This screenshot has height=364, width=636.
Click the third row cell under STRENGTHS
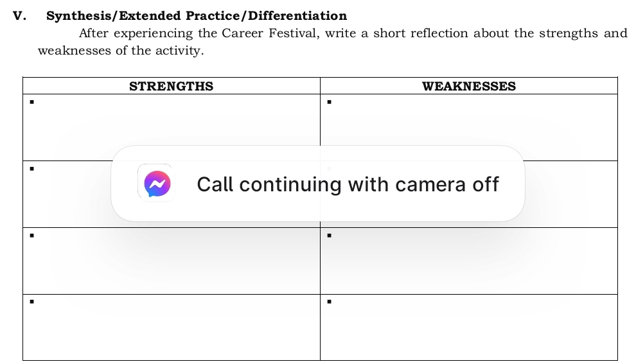[171, 261]
